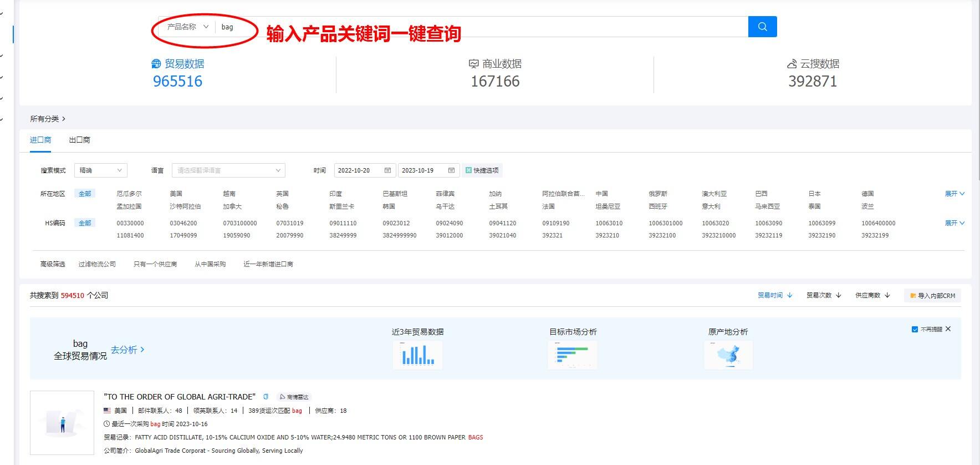Viewport: 980px width, 465px height.
Task: Click the 392871 cloud search count
Action: tap(813, 82)
